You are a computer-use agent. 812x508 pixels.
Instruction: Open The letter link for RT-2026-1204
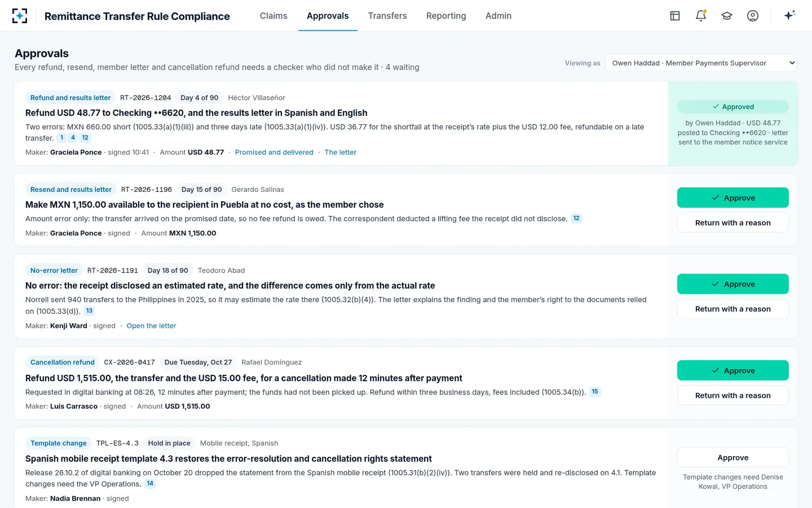[341, 152]
